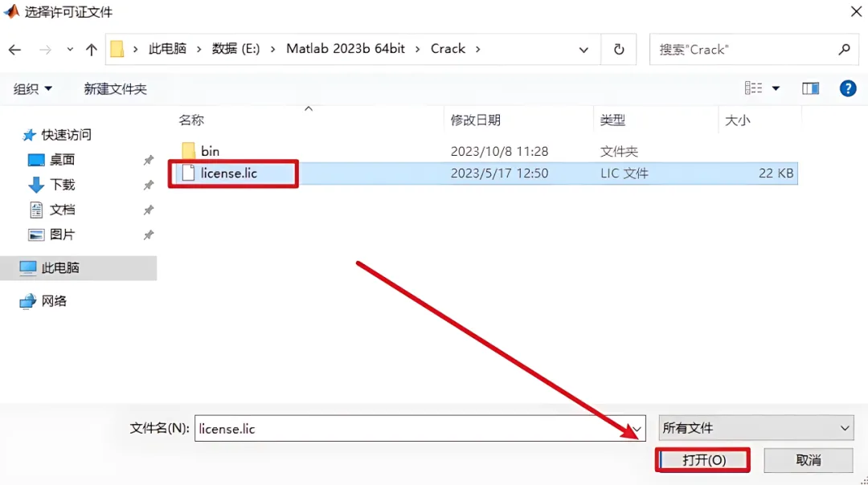Click the folder icon in address bar

coord(117,49)
